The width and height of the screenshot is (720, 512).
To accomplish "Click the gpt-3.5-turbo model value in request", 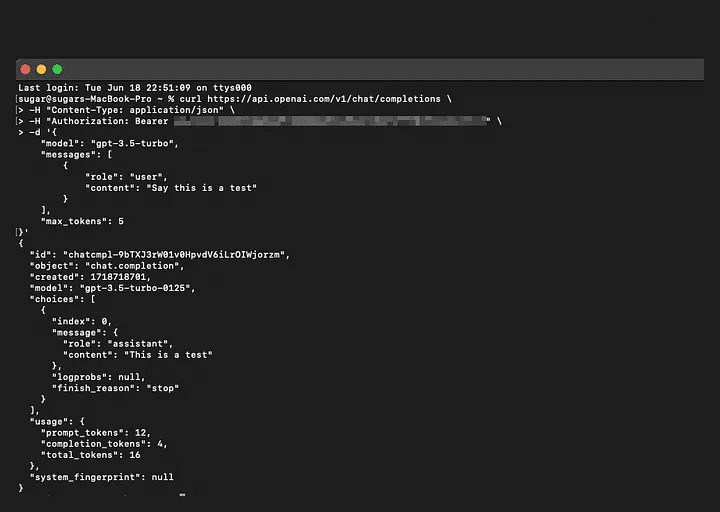I will pos(132,143).
